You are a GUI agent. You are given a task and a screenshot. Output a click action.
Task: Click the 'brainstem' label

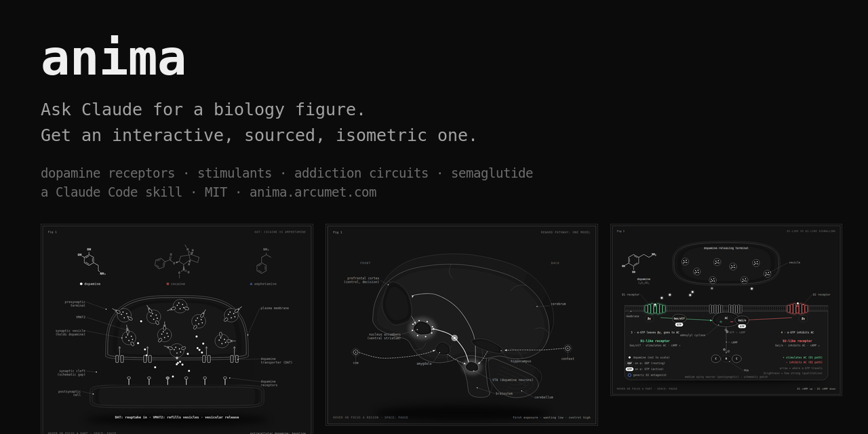click(x=504, y=393)
